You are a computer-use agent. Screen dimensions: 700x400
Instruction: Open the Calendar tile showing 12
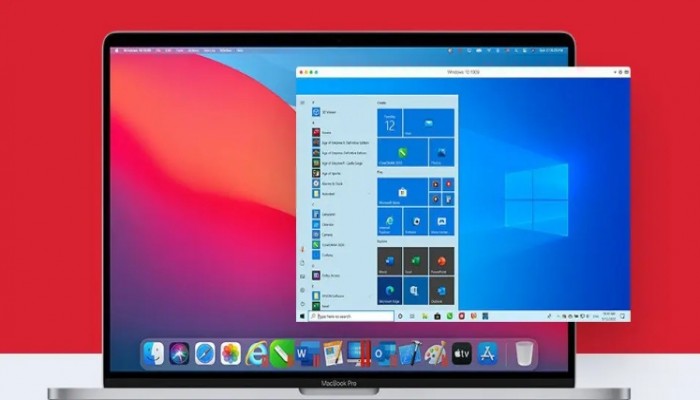tap(389, 122)
